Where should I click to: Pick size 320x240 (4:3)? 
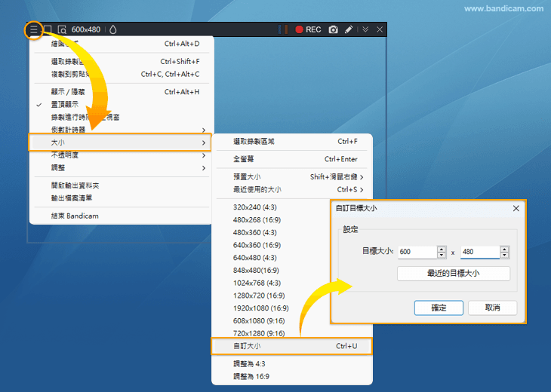[255, 207]
